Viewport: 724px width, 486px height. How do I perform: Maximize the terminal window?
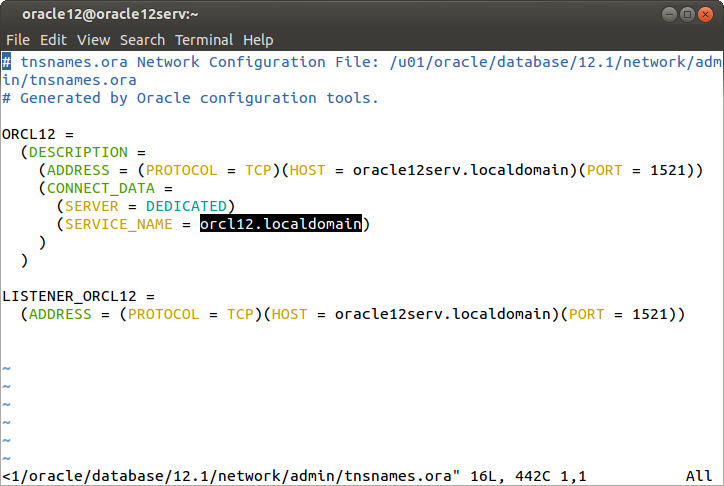[687, 14]
